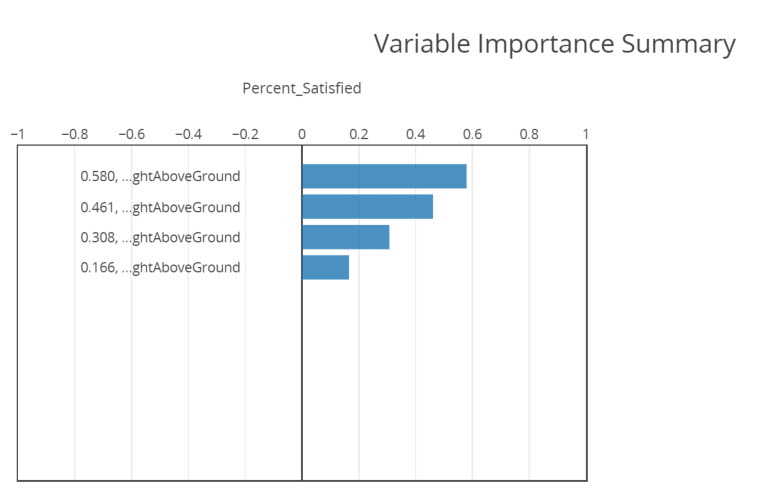Click the 0.461 importance bar

tap(367, 207)
